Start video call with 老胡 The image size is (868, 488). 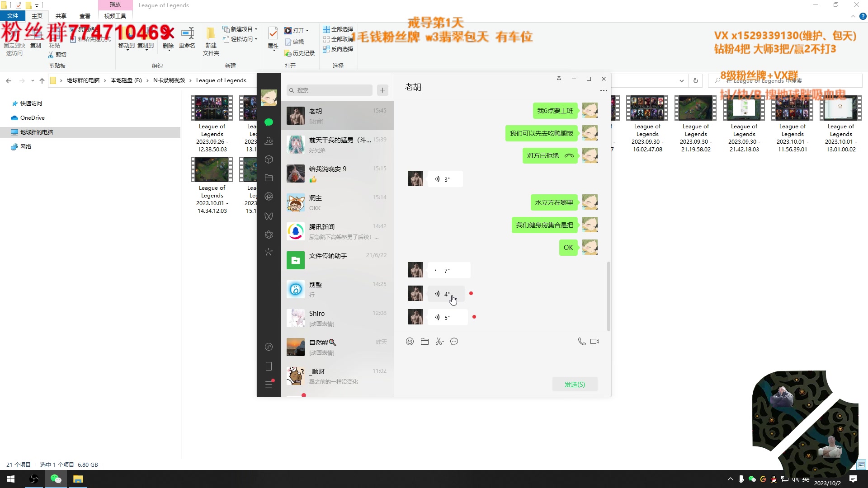[x=595, y=342]
